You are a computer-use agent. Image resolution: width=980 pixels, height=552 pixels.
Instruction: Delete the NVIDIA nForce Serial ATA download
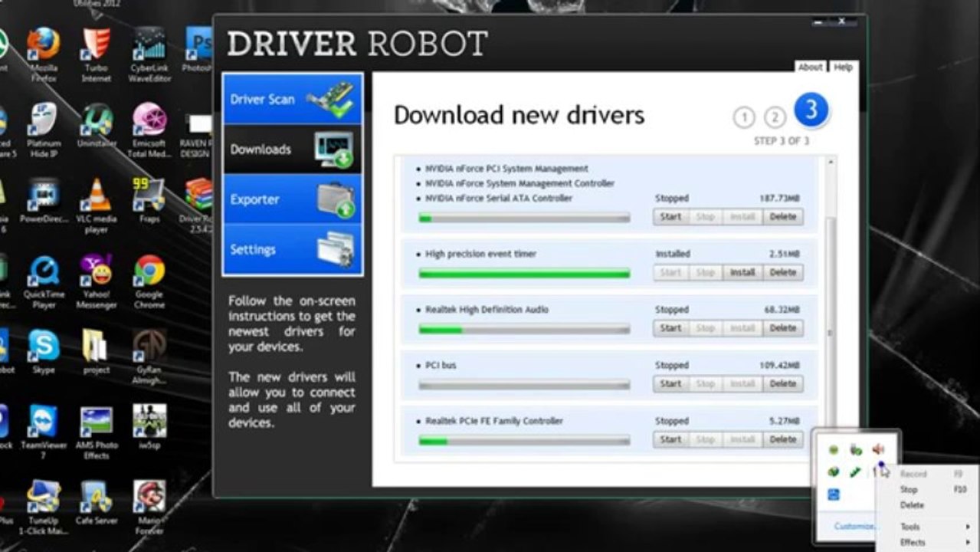(x=782, y=216)
